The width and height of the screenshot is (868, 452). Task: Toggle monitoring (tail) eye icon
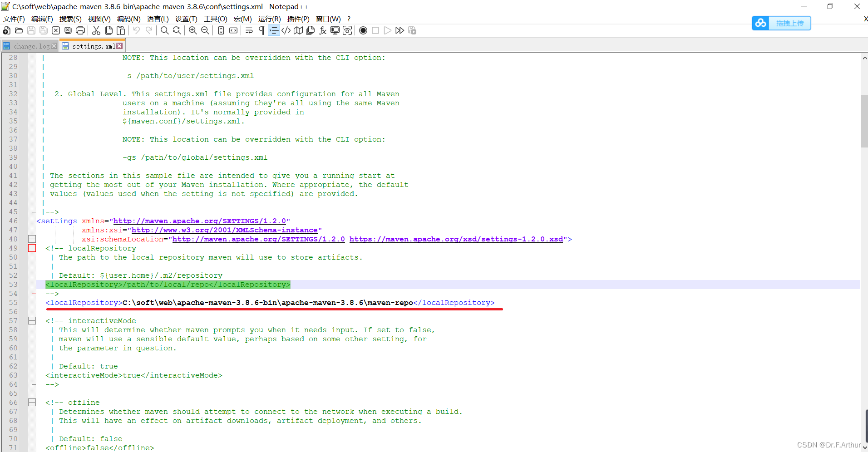coord(347,30)
